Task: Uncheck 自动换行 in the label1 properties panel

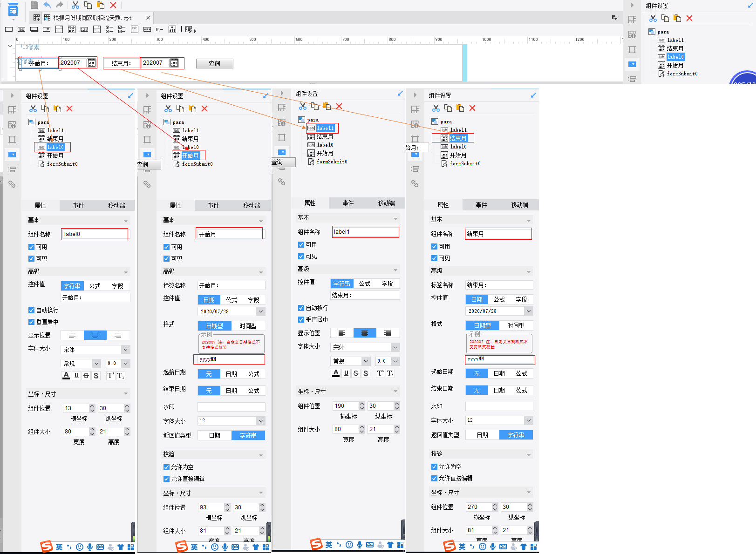Action: click(301, 308)
